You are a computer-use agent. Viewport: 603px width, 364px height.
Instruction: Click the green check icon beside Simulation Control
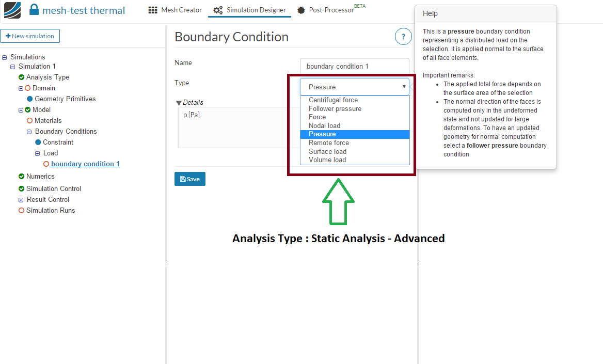(x=22, y=188)
